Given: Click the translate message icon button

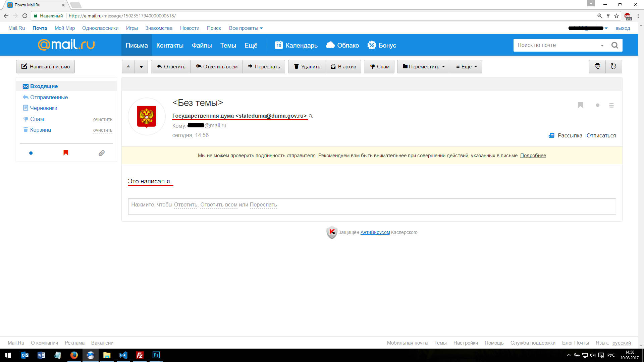Looking at the screenshot, I should (613, 66).
